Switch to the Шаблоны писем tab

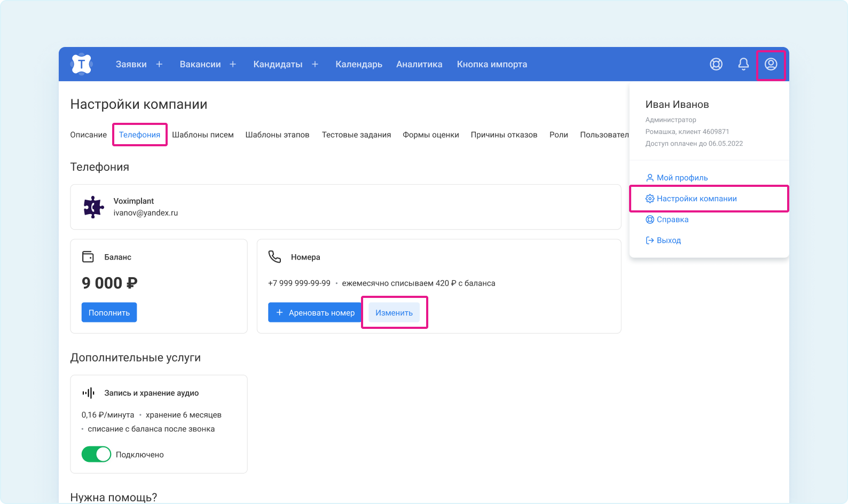coord(203,135)
